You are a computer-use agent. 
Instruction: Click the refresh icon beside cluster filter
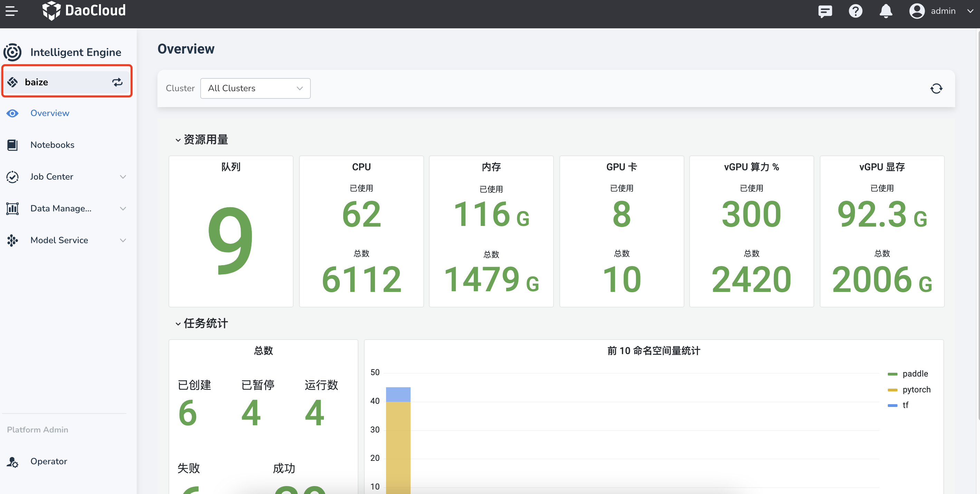(x=936, y=89)
